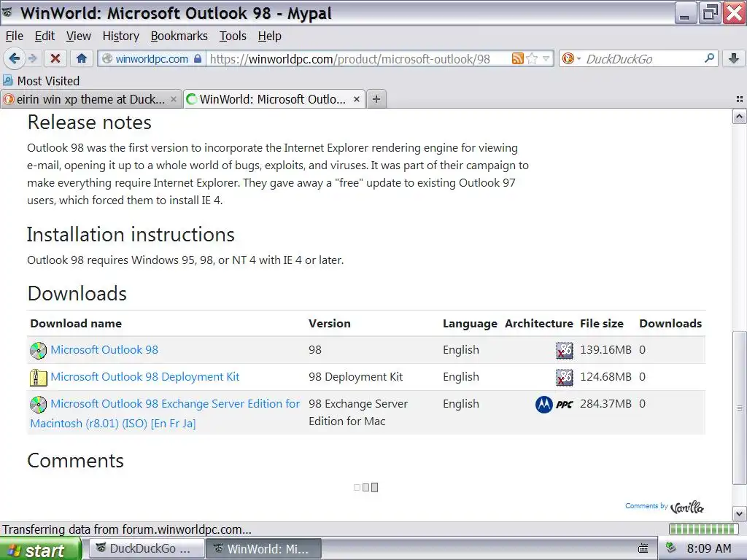Viewport: 747px width, 560px height.
Task: Click the 284.37MB file size cell
Action: coord(605,404)
